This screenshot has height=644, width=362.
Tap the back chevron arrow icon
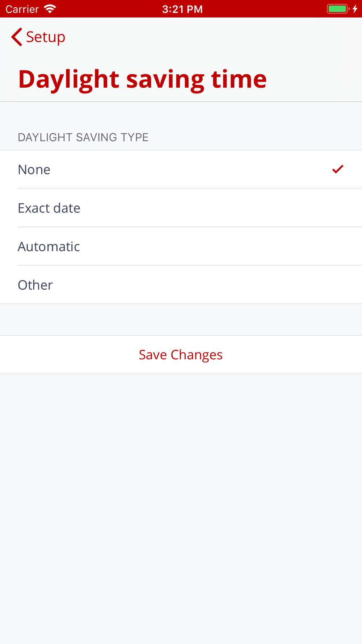[17, 37]
